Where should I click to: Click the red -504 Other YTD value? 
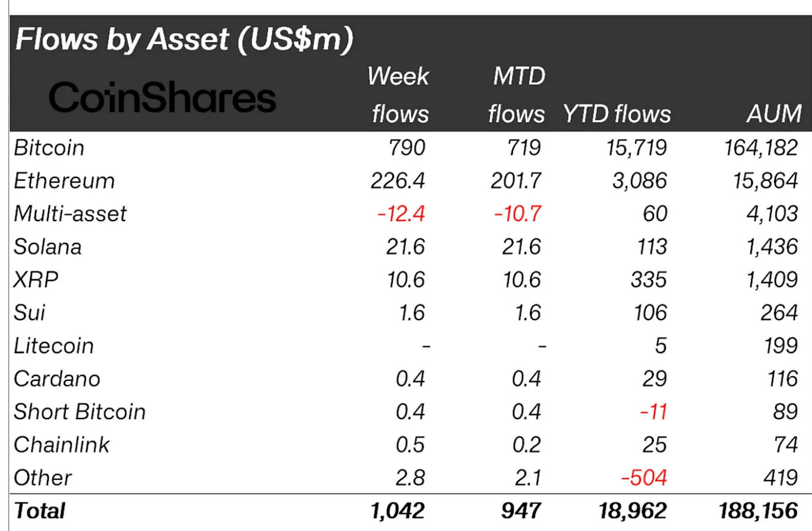644,478
